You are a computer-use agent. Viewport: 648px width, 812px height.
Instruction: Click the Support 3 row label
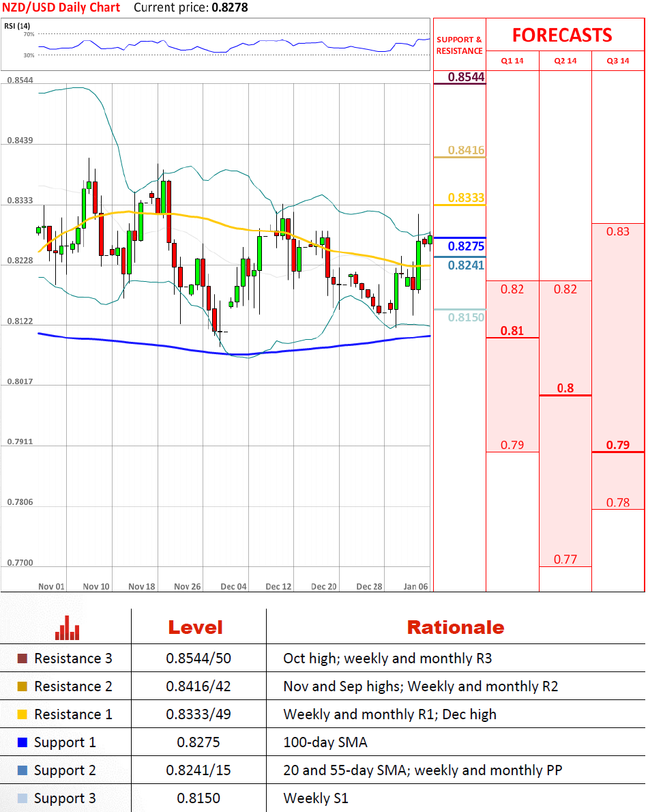(x=65, y=798)
